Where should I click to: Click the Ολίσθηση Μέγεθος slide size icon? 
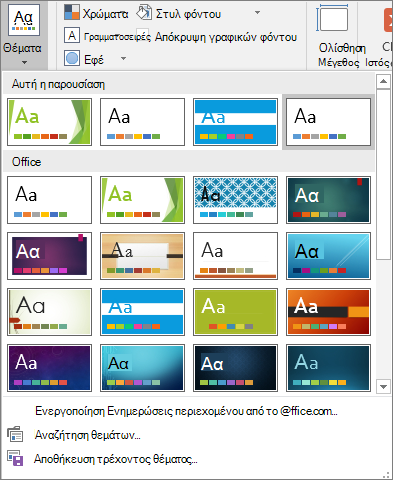pyautogui.click(x=332, y=18)
